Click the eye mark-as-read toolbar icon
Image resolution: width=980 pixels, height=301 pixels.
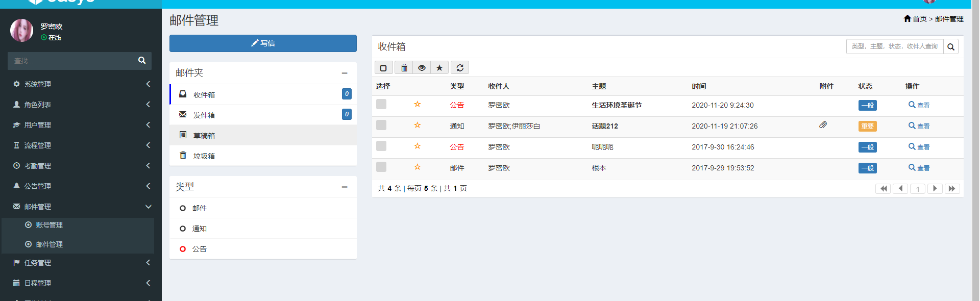coord(422,67)
